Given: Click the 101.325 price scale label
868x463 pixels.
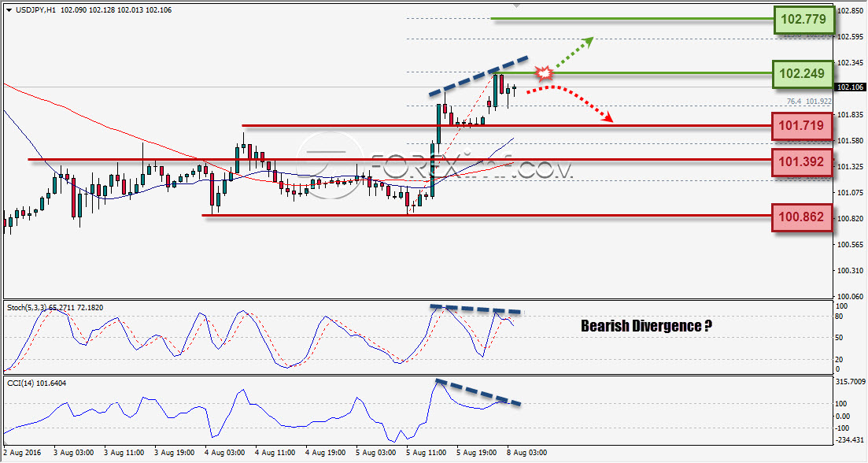Looking at the screenshot, I should click(x=851, y=166).
